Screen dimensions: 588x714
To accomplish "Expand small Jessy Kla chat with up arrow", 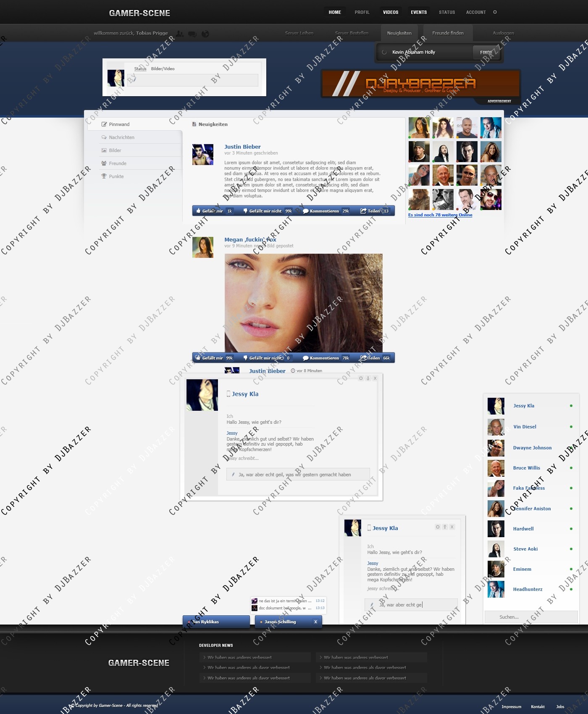I will 445,527.
